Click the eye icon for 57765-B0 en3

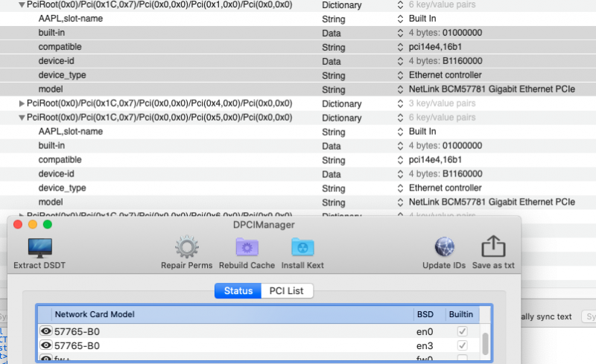pyautogui.click(x=46, y=345)
